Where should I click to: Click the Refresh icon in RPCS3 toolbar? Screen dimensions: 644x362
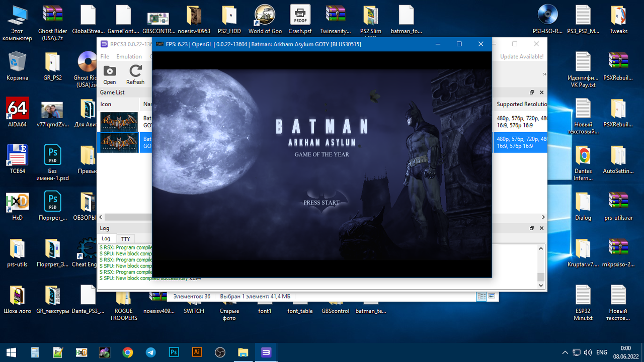click(x=135, y=74)
